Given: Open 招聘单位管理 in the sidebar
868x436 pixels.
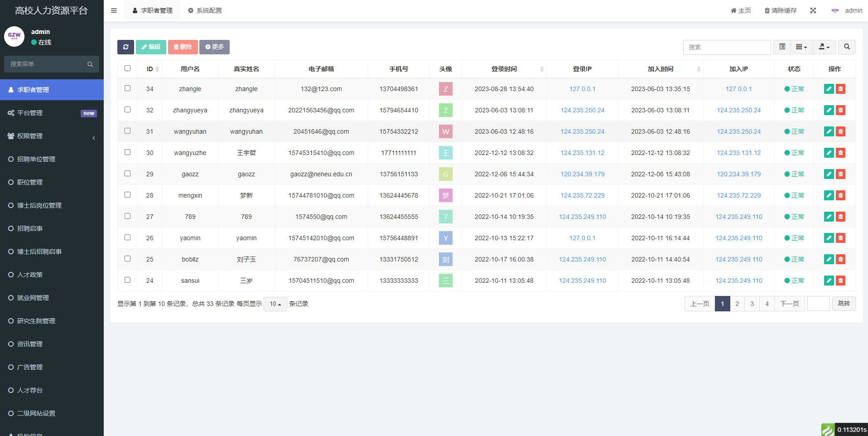Looking at the screenshot, I should (36, 159).
